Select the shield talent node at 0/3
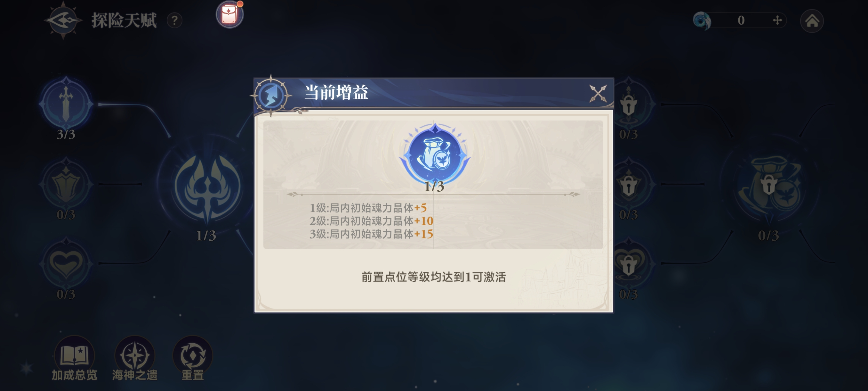Image resolution: width=868 pixels, height=391 pixels. coord(66,184)
